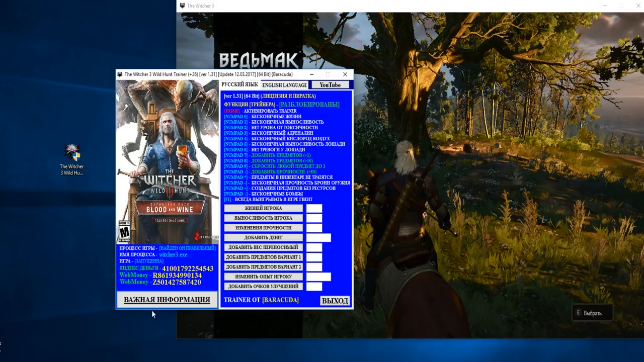
Task: Focus input field next to ДОБАВИТЬ ДЕНЕГ
Action: (318, 237)
